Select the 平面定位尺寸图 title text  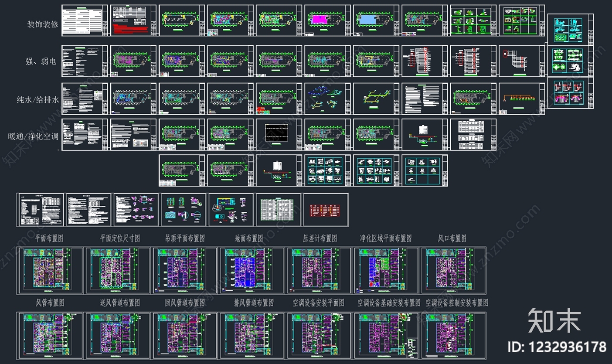click(x=120, y=238)
